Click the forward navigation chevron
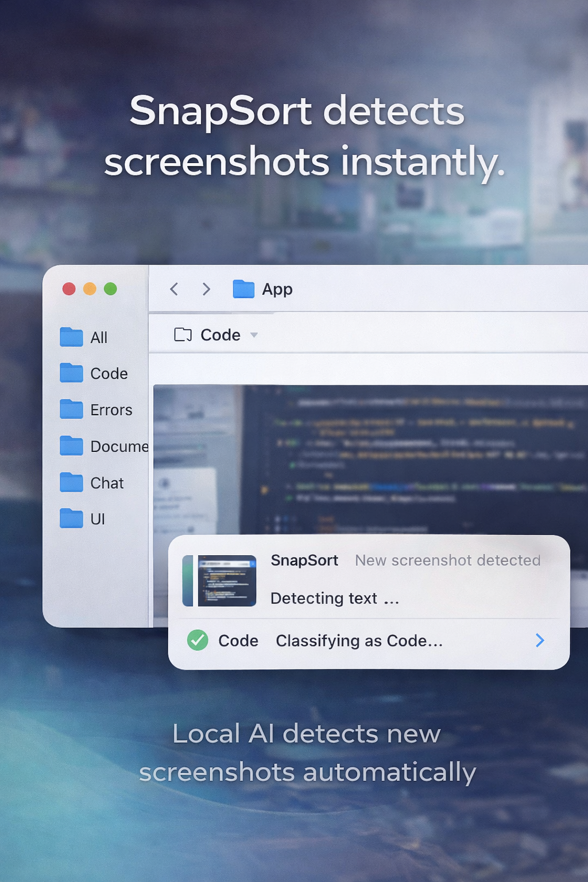This screenshot has width=588, height=882. [206, 289]
